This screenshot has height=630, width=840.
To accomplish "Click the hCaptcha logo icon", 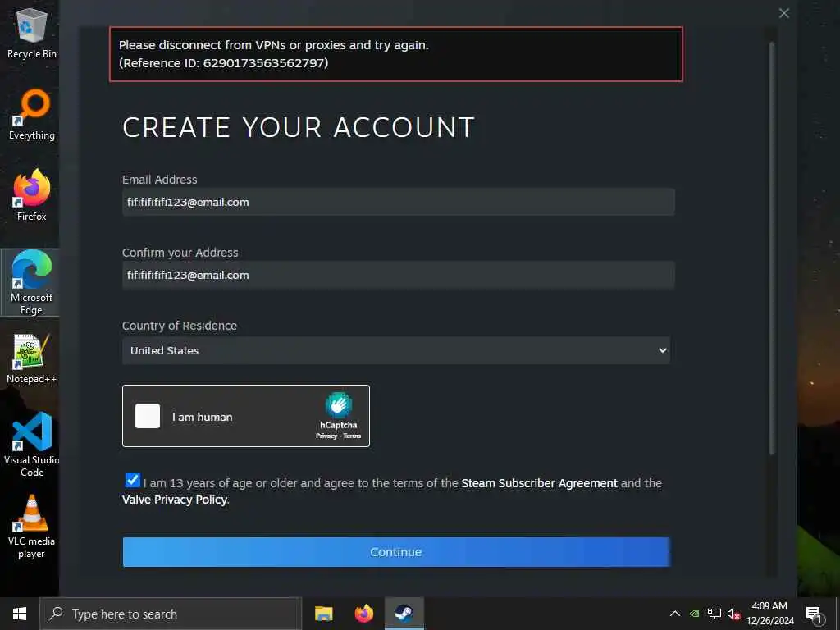I will coord(338,405).
